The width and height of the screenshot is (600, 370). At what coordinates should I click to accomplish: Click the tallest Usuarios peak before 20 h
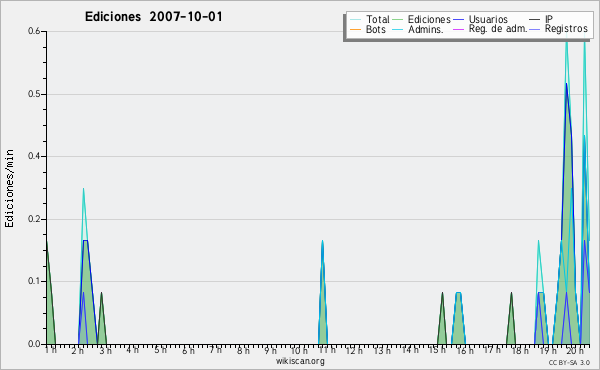coord(566,84)
